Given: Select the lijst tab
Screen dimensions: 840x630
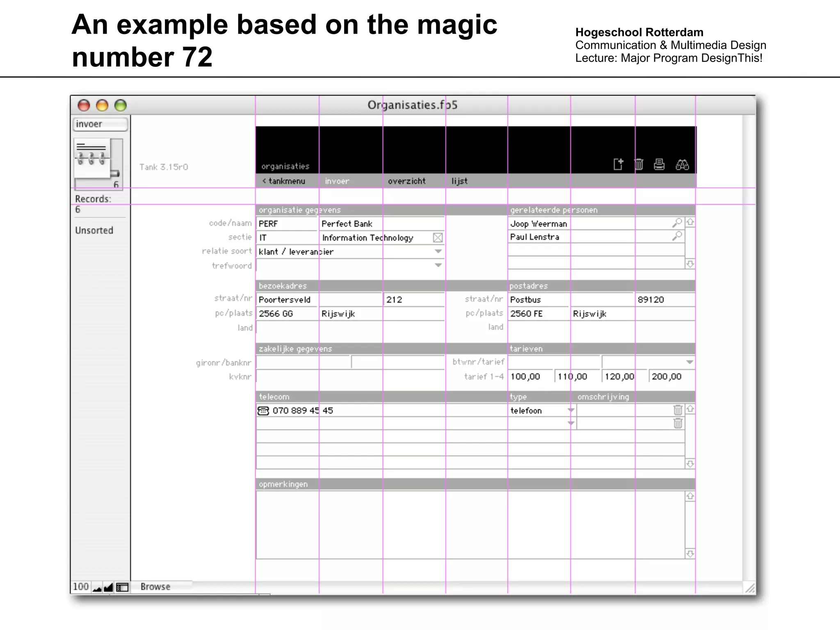Looking at the screenshot, I should [459, 181].
